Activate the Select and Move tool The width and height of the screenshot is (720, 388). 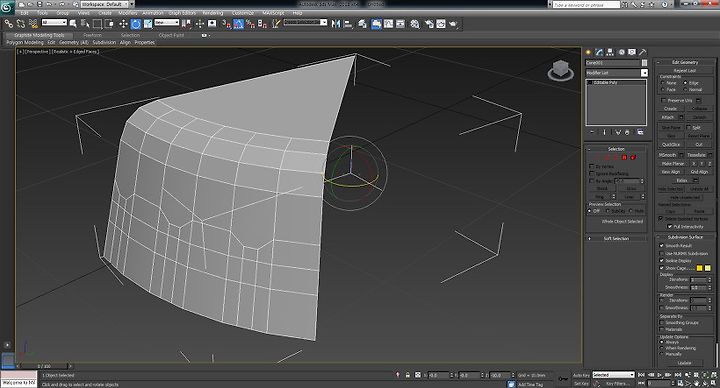point(123,23)
